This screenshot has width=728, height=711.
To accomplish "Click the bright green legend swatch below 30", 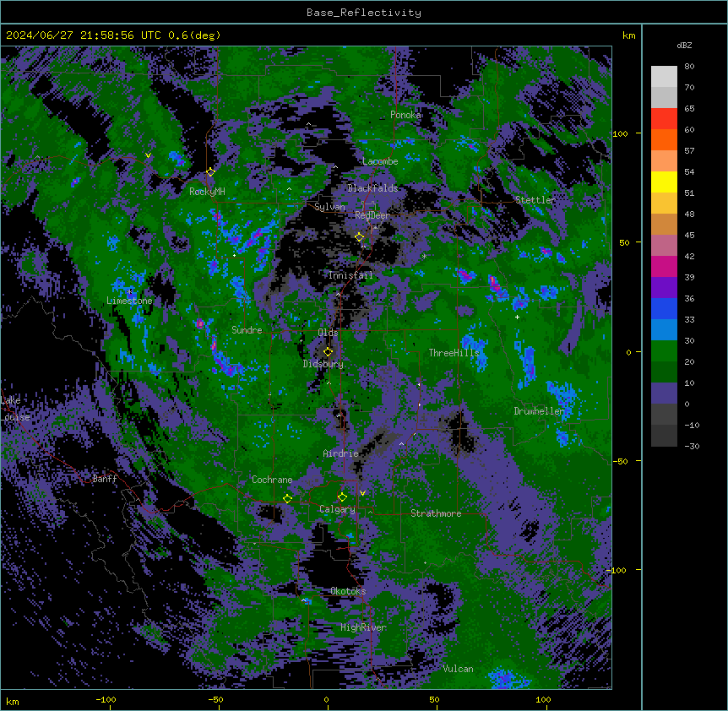I will click(664, 351).
